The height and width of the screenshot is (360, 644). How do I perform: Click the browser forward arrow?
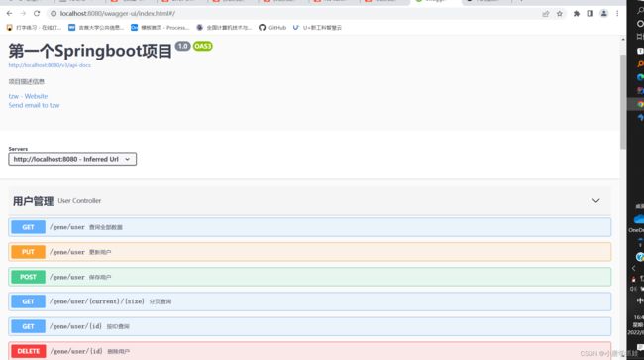coord(23,14)
